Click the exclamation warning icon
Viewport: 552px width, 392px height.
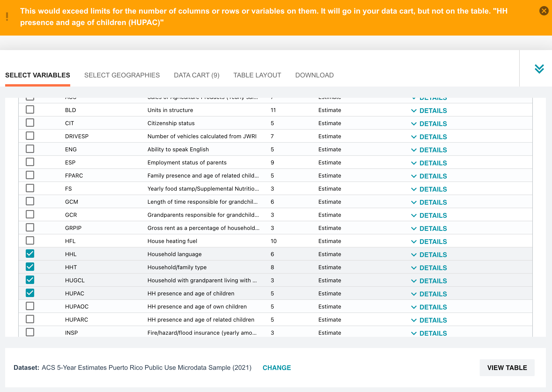[x=7, y=17]
